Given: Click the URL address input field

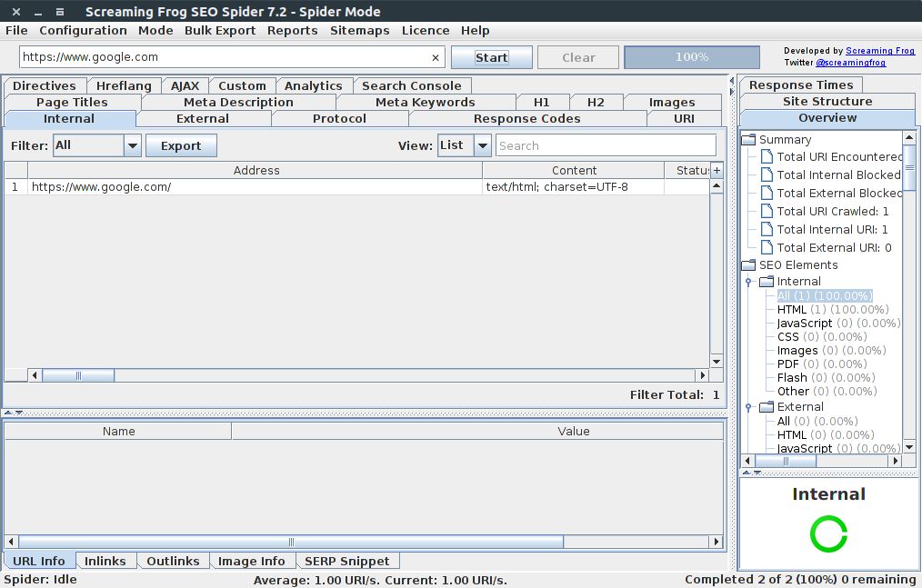Looking at the screenshot, I should coord(232,57).
